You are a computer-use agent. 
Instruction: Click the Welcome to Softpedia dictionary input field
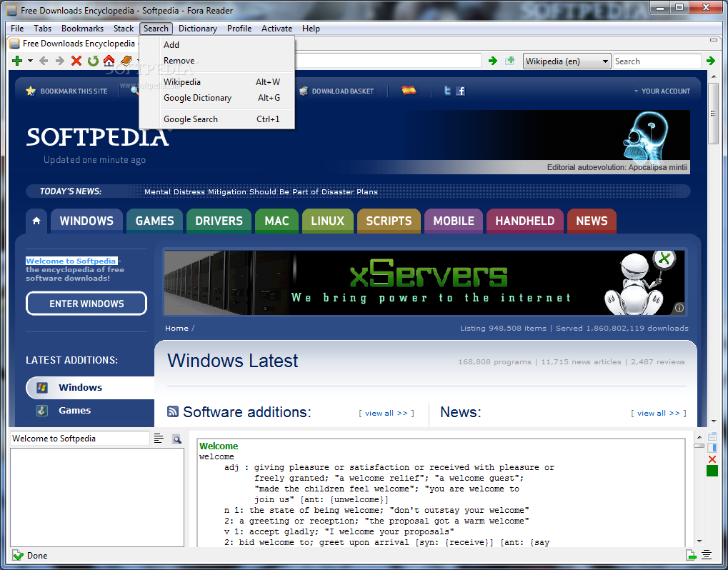[x=80, y=438]
